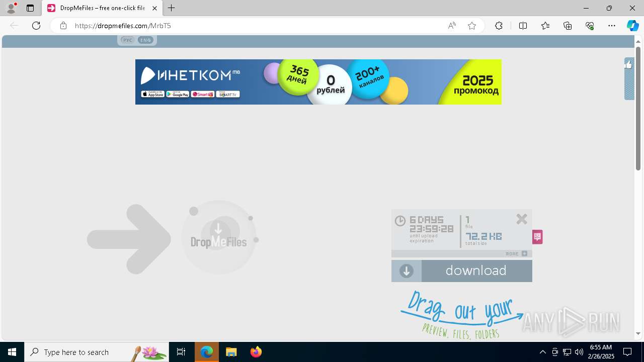644x362 pixels.
Task: Open Windows Start menu
Action: (x=12, y=352)
